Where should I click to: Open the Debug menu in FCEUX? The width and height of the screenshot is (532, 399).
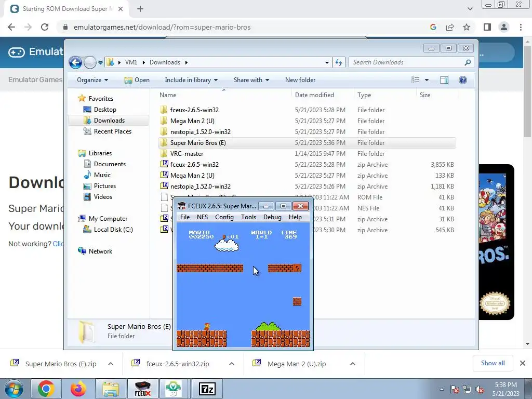pyautogui.click(x=272, y=217)
